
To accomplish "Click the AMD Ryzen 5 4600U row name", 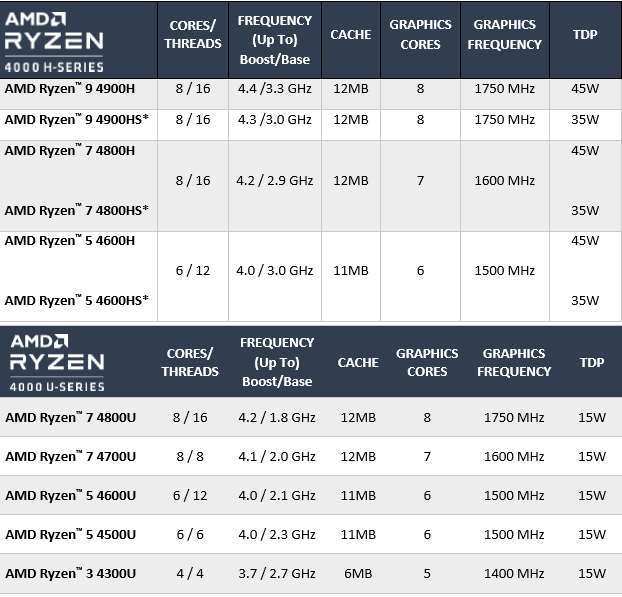I will [x=71, y=495].
